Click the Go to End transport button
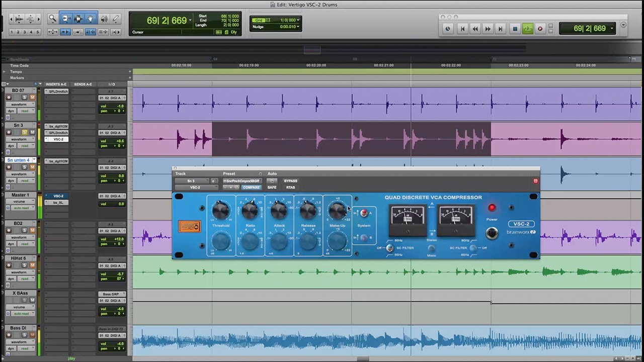644x362 pixels. pyautogui.click(x=500, y=29)
